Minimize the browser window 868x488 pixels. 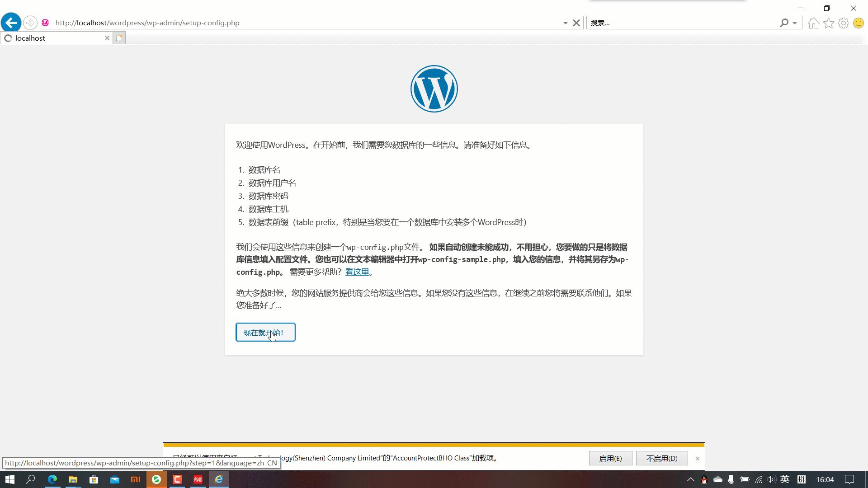click(801, 8)
